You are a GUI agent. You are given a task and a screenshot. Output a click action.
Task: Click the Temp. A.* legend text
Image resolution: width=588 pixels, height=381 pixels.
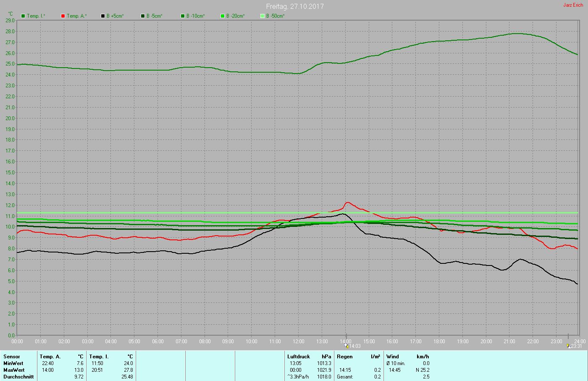pos(77,16)
